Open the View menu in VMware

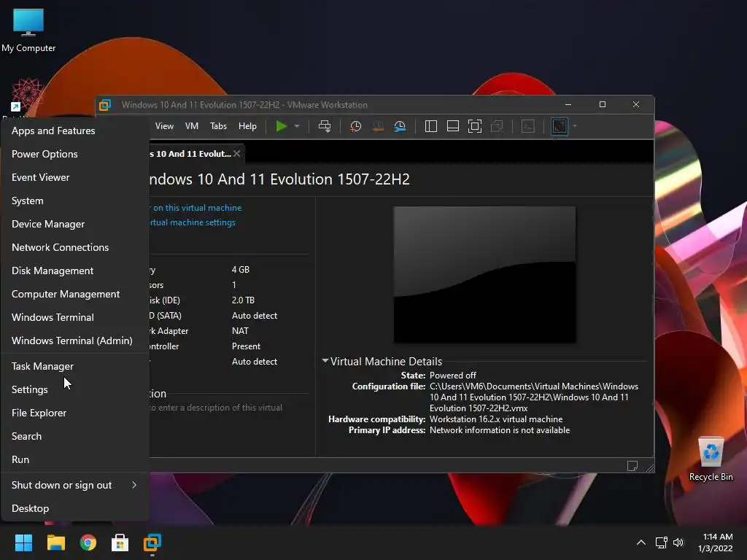coord(164,126)
